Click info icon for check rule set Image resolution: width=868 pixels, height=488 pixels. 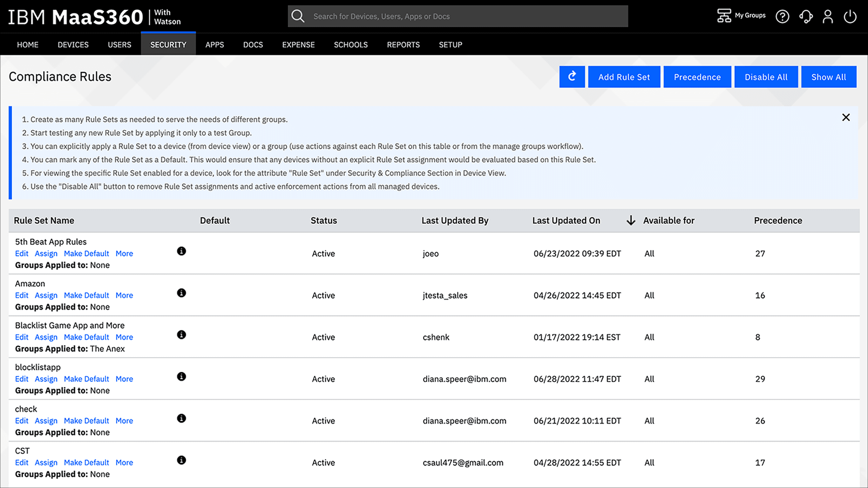181,418
